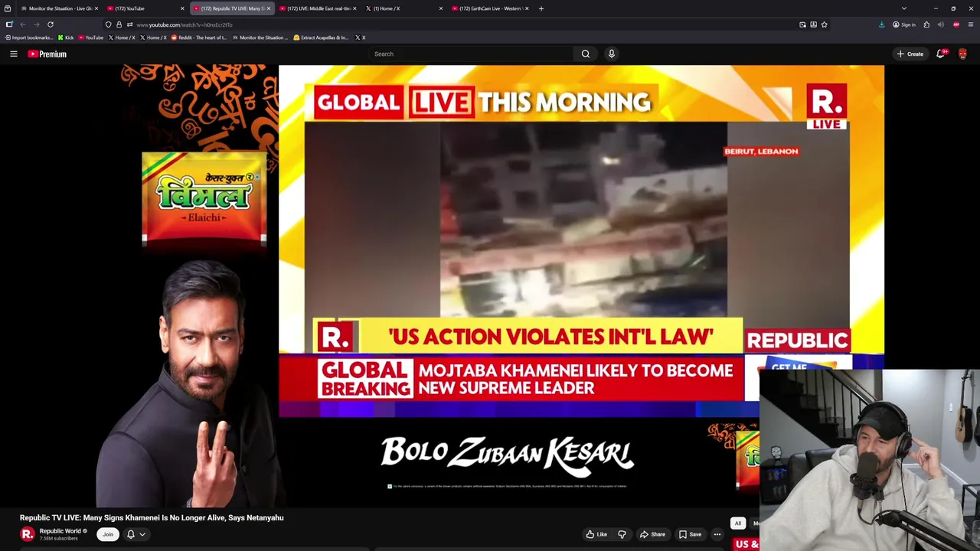Click the tracking protection shield icon

108,24
